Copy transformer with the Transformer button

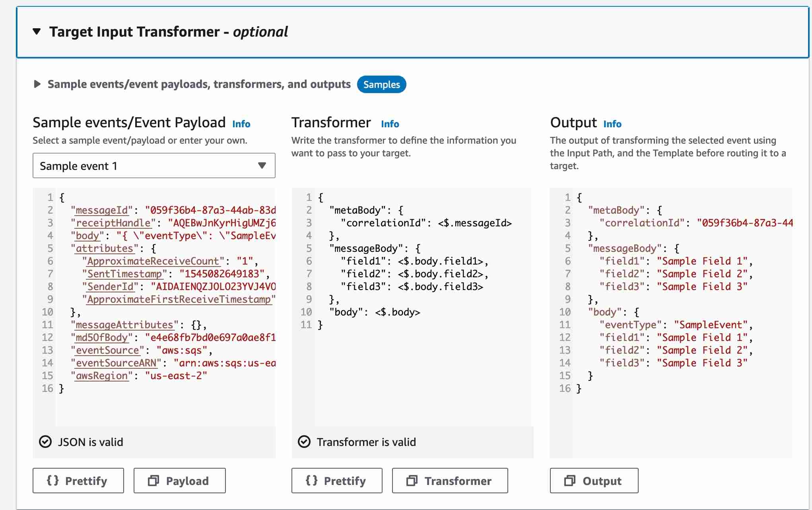(449, 481)
